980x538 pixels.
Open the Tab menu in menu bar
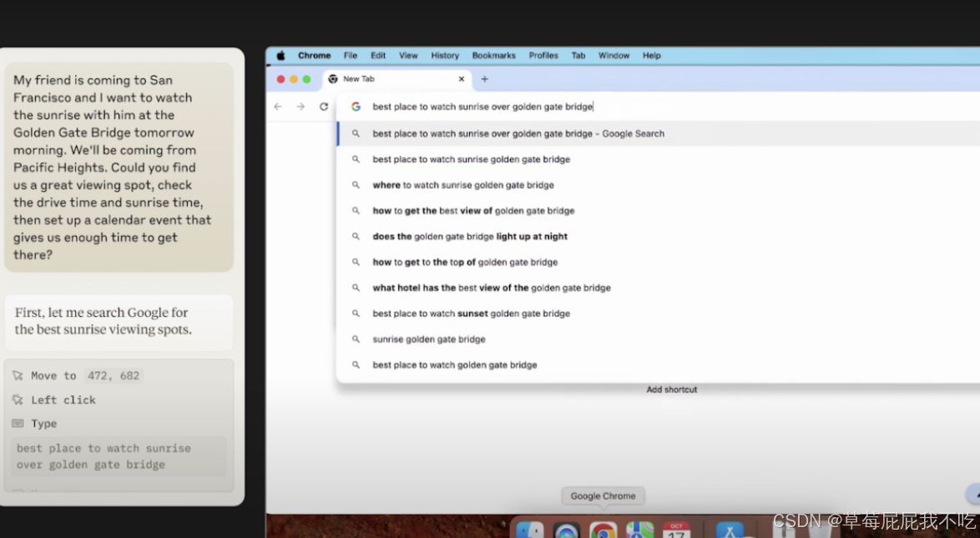tap(578, 56)
